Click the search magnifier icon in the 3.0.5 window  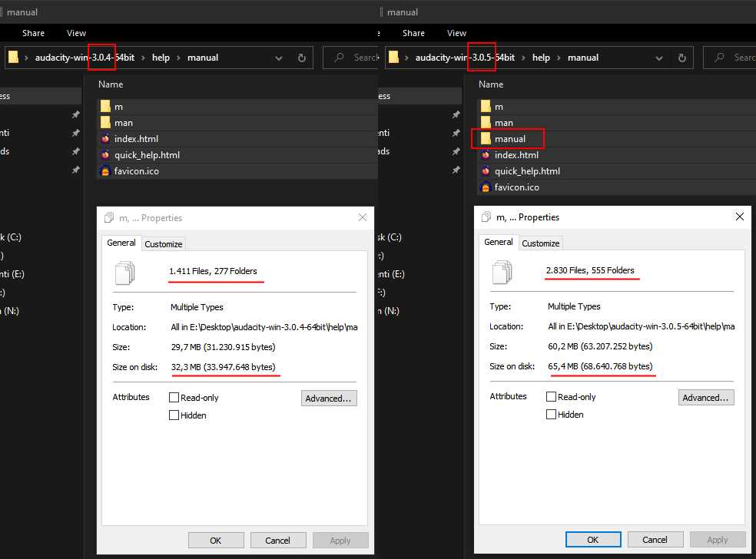(x=719, y=58)
